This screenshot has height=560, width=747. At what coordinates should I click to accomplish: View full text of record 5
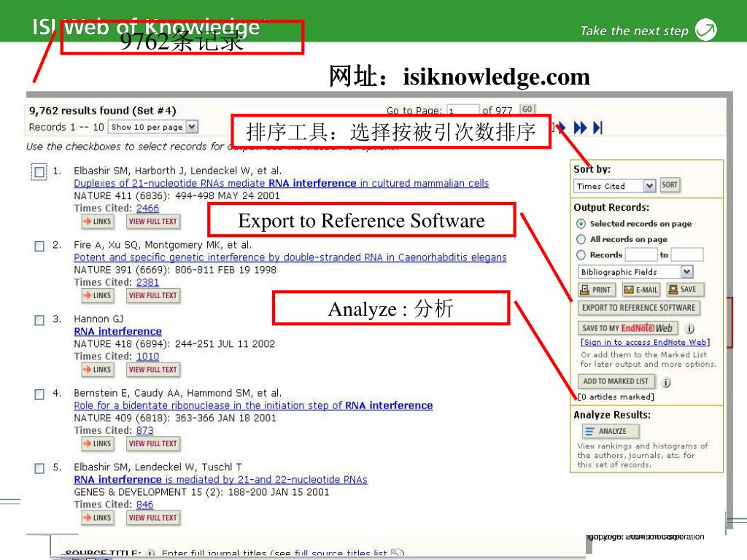[x=153, y=518]
